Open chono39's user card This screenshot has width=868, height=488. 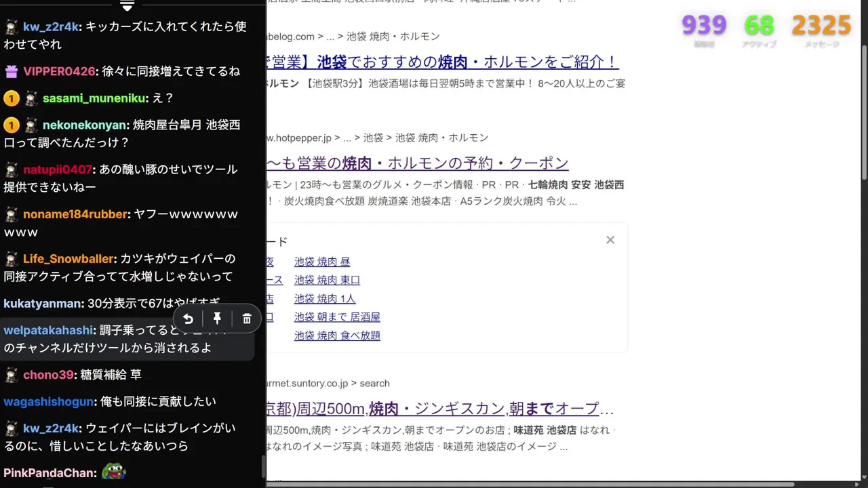(48, 375)
